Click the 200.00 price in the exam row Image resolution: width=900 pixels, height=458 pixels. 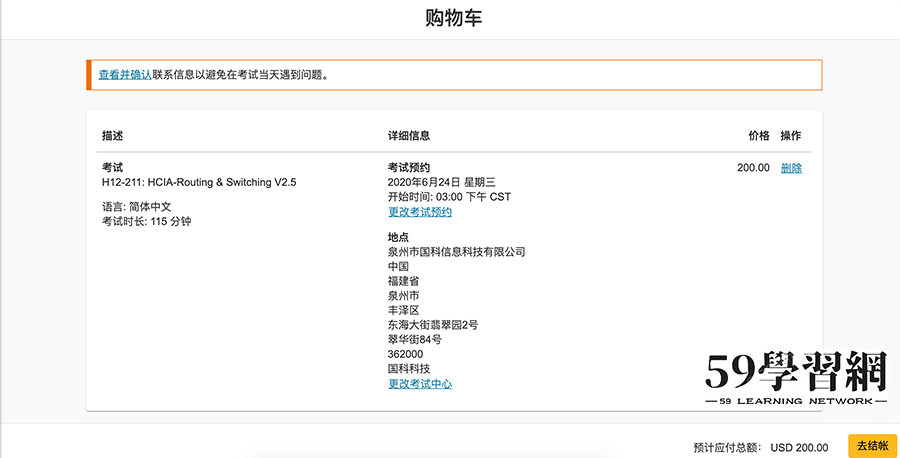[x=753, y=168]
